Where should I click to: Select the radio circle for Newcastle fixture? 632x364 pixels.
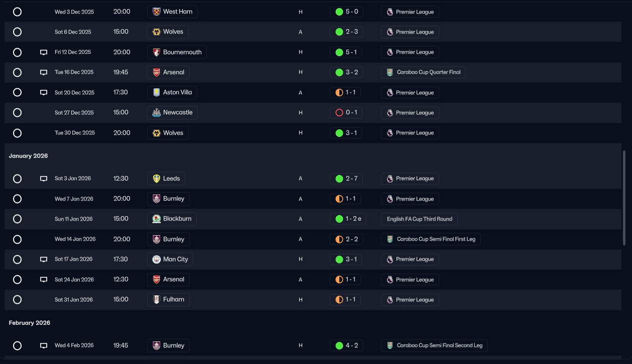17,113
